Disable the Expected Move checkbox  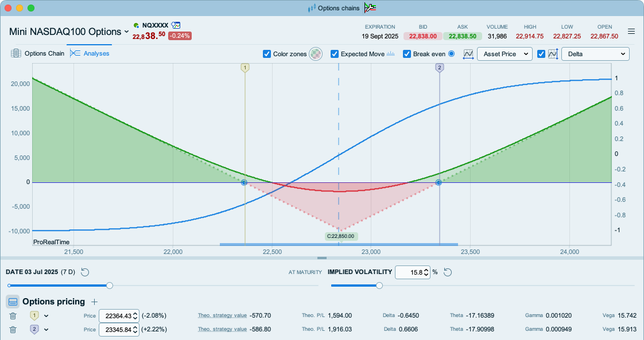coord(335,54)
